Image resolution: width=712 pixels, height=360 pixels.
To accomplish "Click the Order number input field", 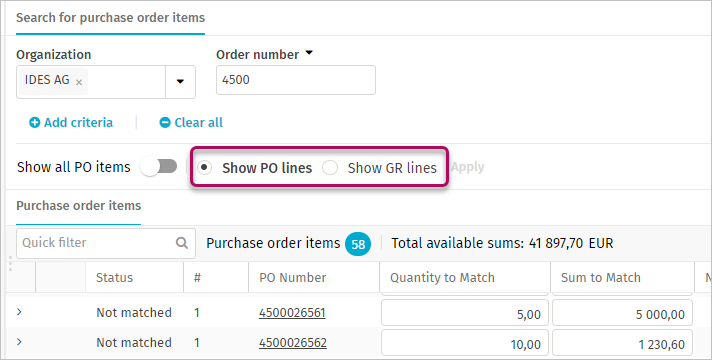I will click(296, 80).
